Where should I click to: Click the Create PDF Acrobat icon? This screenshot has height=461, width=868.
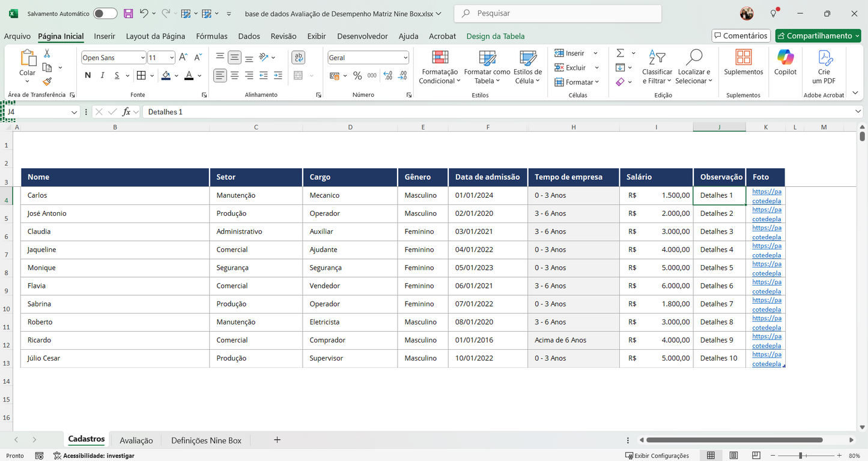pos(825,63)
